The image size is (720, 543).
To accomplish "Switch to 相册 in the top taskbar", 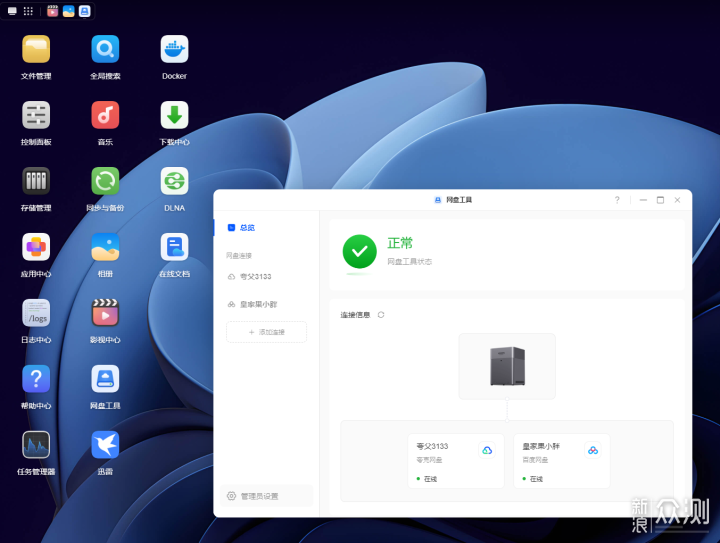I will pyautogui.click(x=69, y=11).
